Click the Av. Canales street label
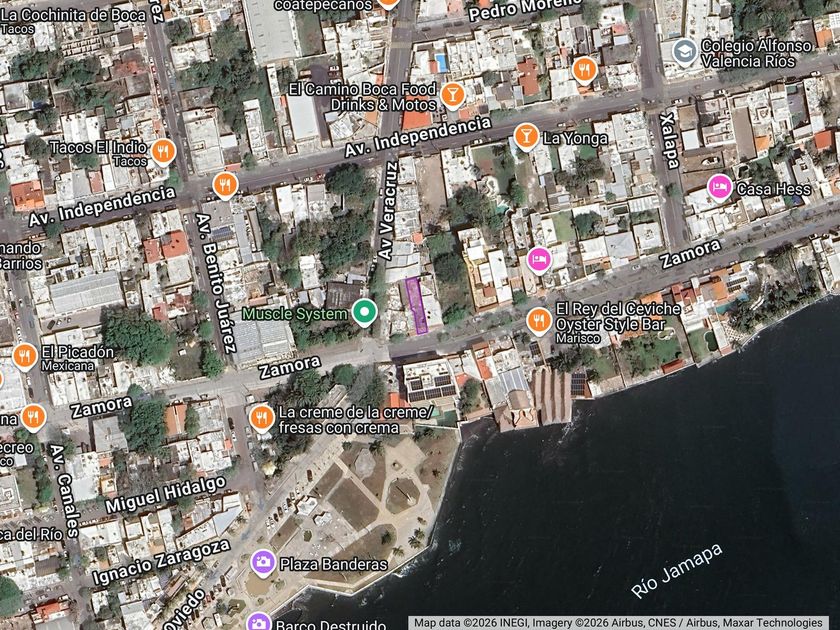This screenshot has width=840, height=630. click(65, 491)
